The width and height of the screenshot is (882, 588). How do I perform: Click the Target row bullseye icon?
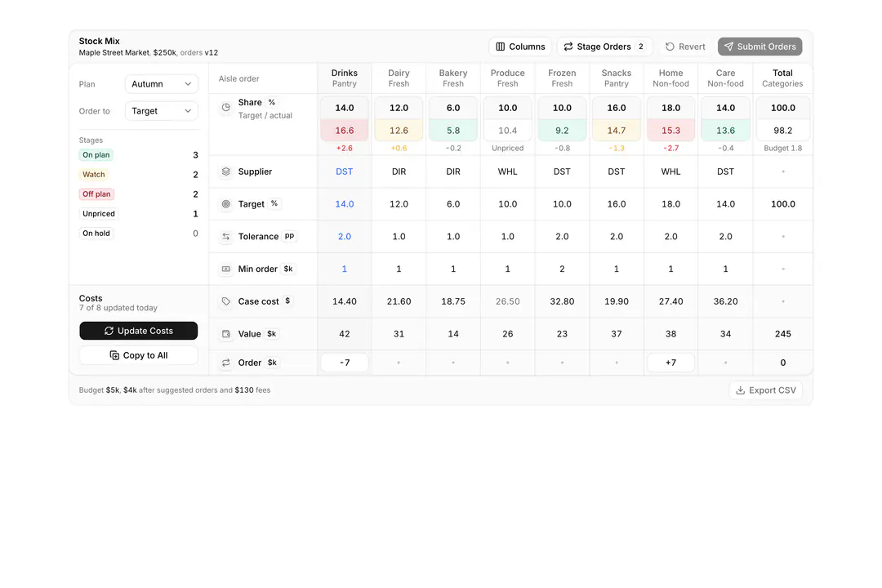click(225, 204)
